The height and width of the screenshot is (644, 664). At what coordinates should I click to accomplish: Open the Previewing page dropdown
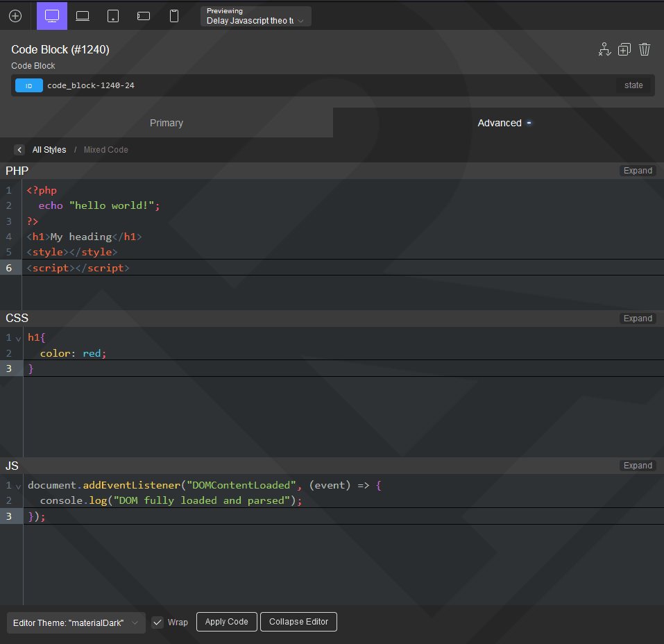256,16
